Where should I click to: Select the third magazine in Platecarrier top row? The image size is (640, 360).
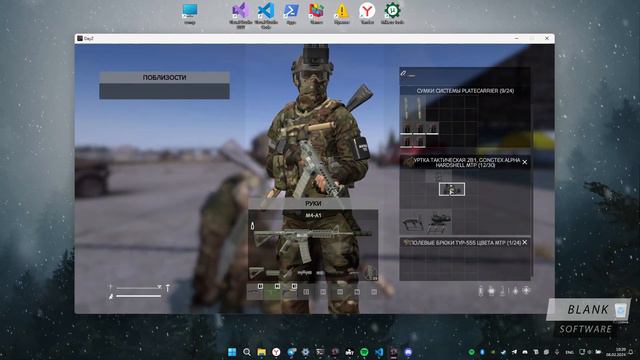click(x=432, y=128)
